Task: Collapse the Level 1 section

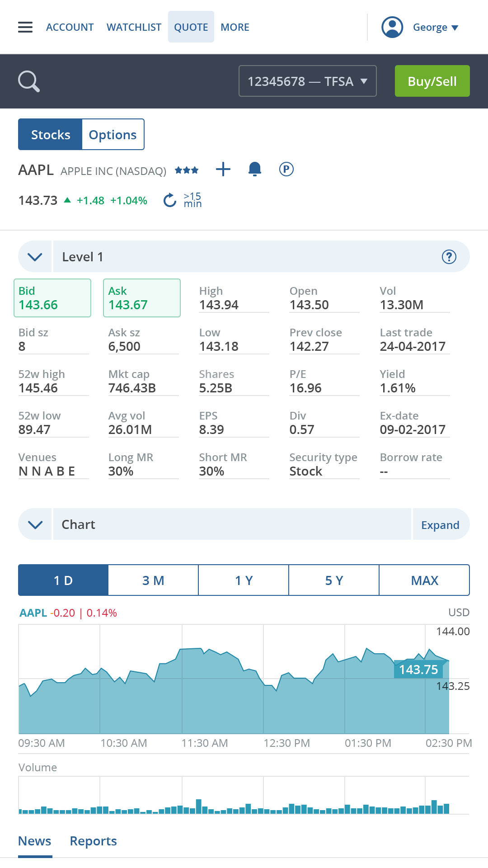Action: pos(35,257)
